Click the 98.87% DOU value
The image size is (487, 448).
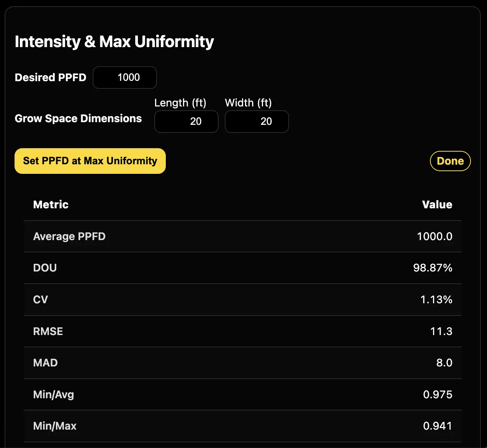tap(432, 268)
